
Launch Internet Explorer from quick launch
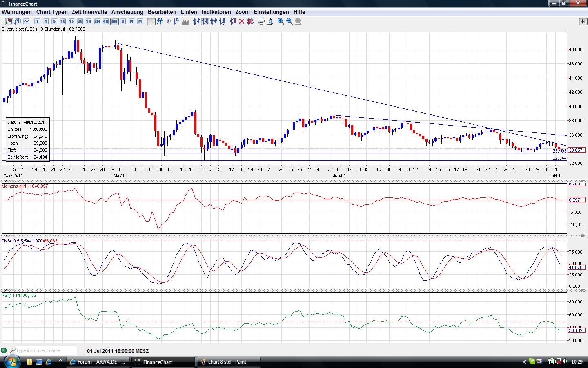click(49, 362)
